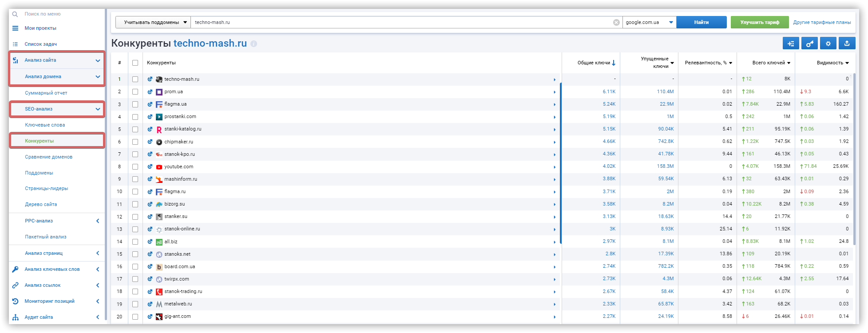Screen dimensions: 868x333
Task: Open external link icon for prom.ua
Action: (x=150, y=92)
